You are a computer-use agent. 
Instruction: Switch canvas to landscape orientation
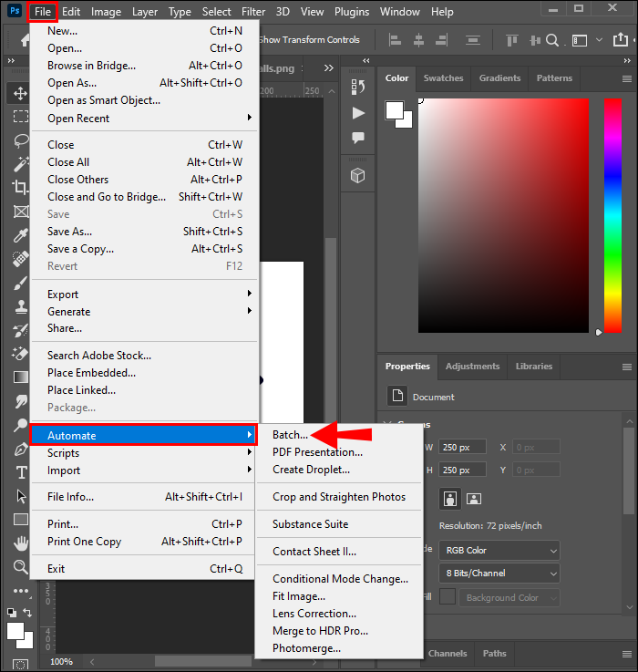tap(473, 499)
